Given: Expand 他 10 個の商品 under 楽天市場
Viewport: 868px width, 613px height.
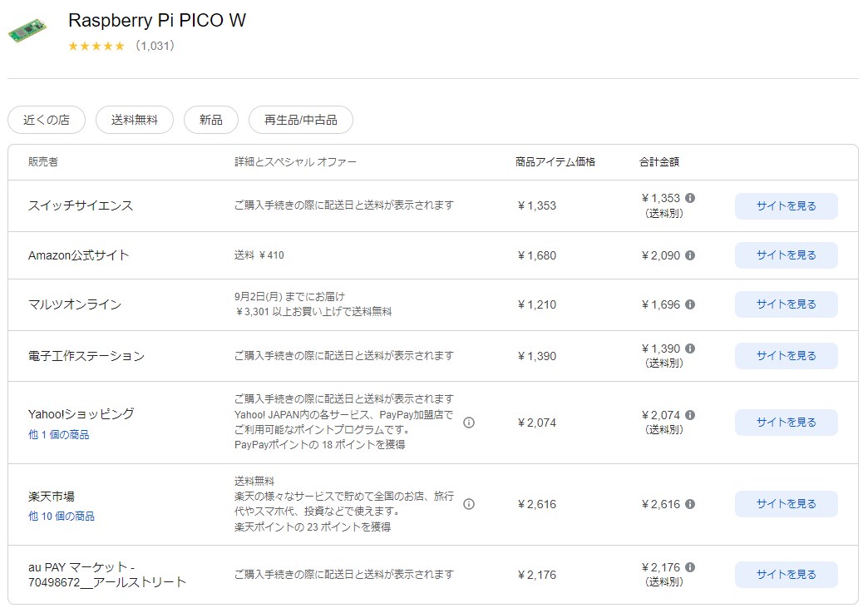Looking at the screenshot, I should (62, 516).
